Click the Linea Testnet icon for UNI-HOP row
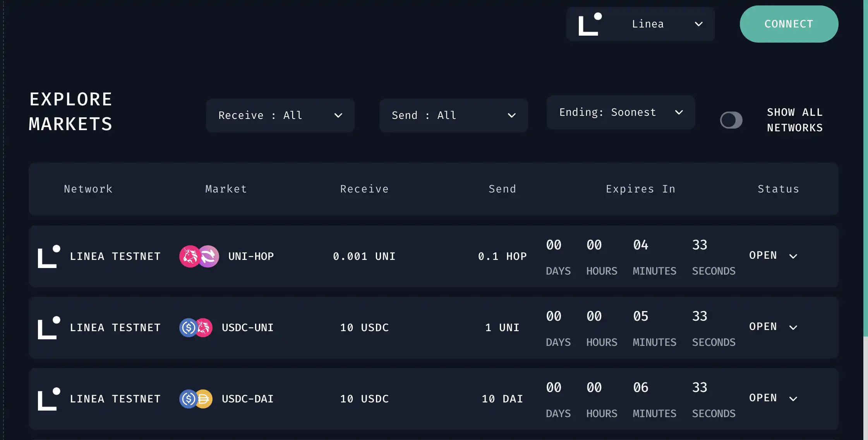The width and height of the screenshot is (868, 440). point(49,256)
